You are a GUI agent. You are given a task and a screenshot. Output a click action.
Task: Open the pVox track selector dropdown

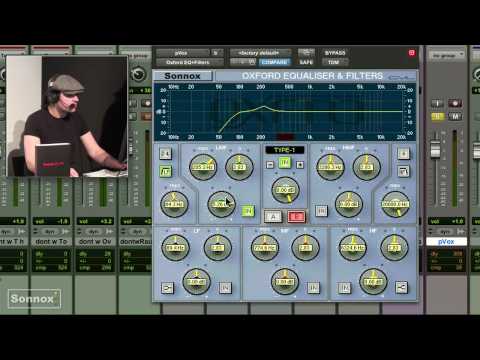[182, 53]
